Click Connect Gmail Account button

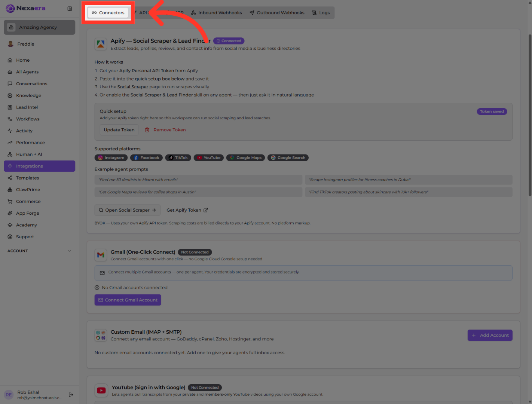point(128,300)
